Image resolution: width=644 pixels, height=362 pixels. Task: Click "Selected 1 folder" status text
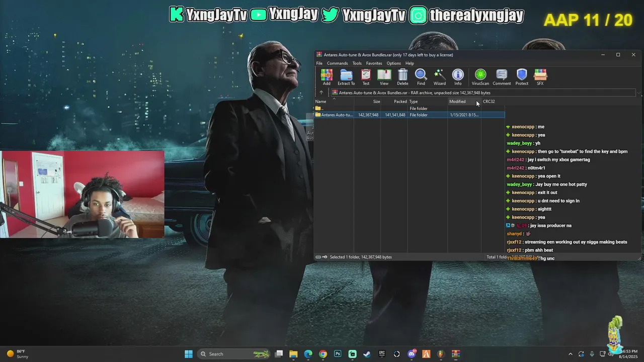[361, 257]
